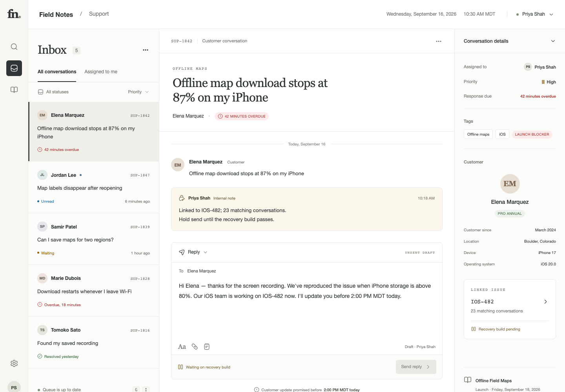Open settings gear in sidebar
The width and height of the screenshot is (565, 392).
point(14,363)
